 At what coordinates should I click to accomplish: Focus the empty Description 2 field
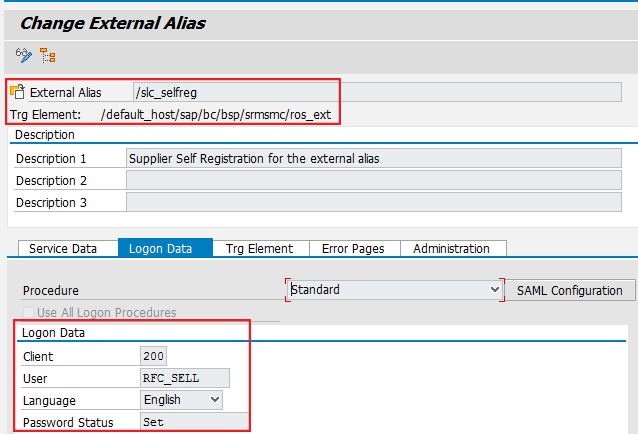point(373,180)
